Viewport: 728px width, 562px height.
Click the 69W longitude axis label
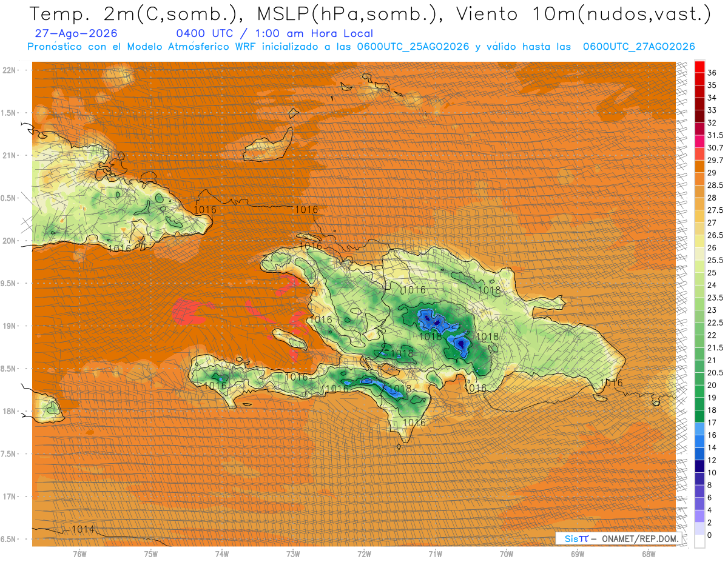(x=578, y=554)
